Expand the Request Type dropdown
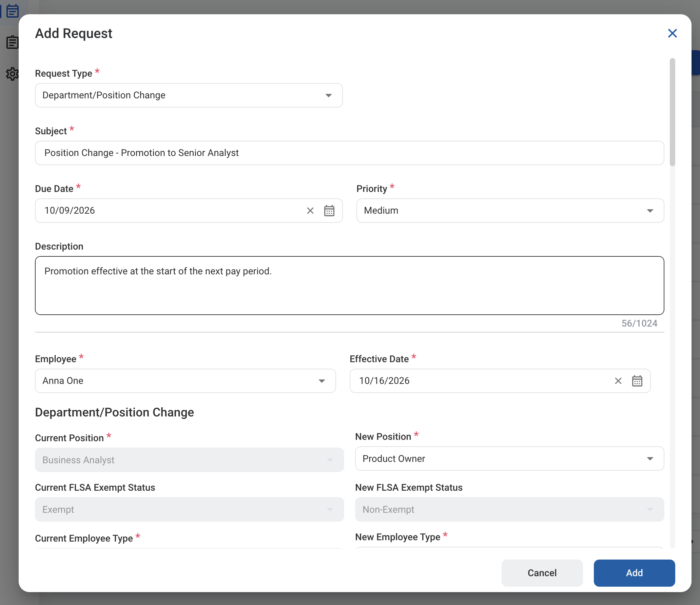 189,95
